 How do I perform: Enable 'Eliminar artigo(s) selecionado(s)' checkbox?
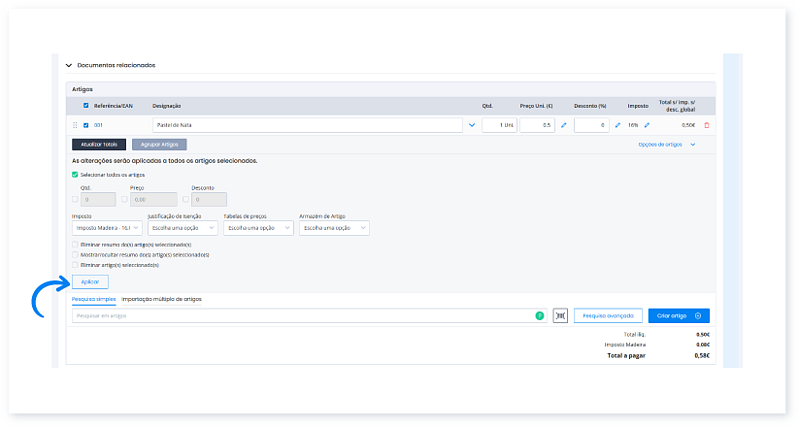click(x=75, y=264)
